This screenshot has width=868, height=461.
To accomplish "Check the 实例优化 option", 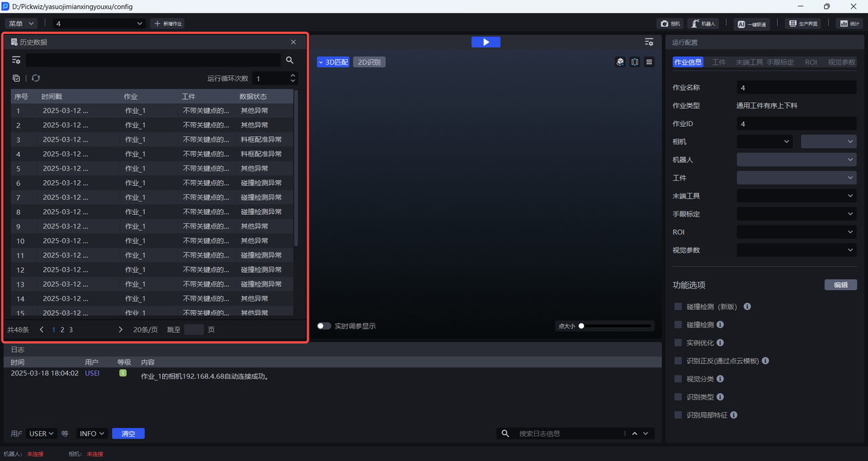I will point(678,343).
